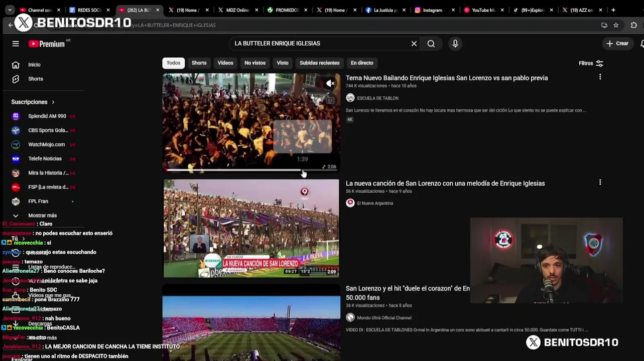Click the Crear button
Viewport: 644px width, 361px height.
pos(617,44)
